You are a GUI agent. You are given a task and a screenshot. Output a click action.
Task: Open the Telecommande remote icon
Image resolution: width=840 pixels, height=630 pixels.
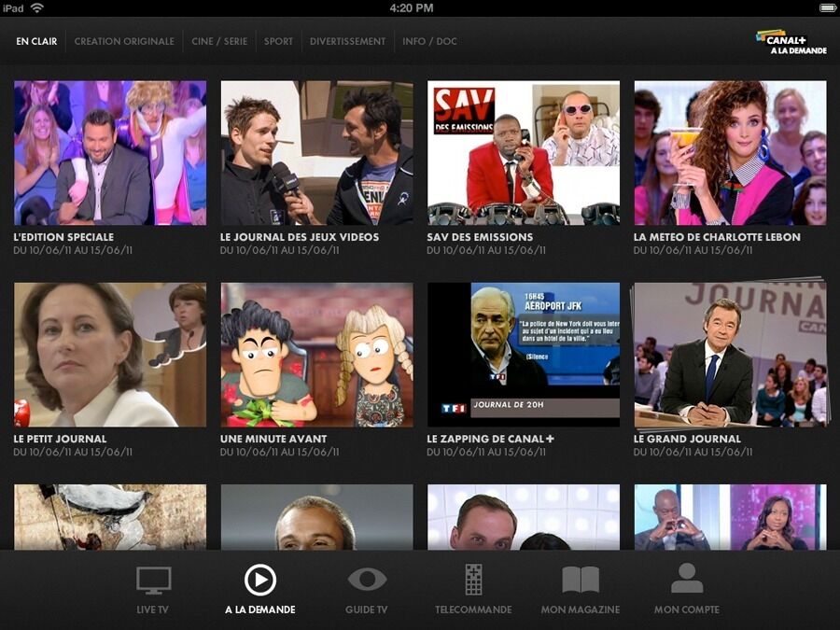[x=473, y=581]
